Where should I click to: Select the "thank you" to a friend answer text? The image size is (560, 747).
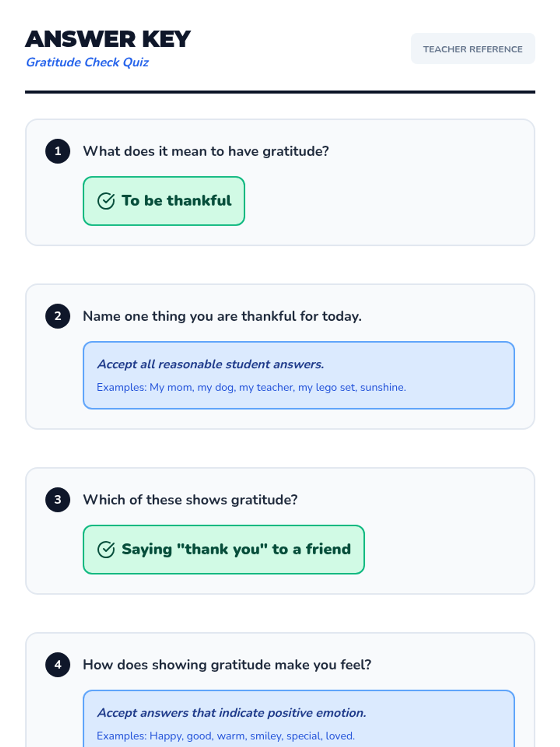[x=236, y=550]
